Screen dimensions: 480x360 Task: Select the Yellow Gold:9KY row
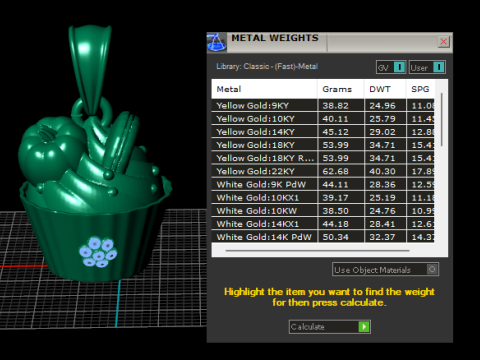(323, 106)
